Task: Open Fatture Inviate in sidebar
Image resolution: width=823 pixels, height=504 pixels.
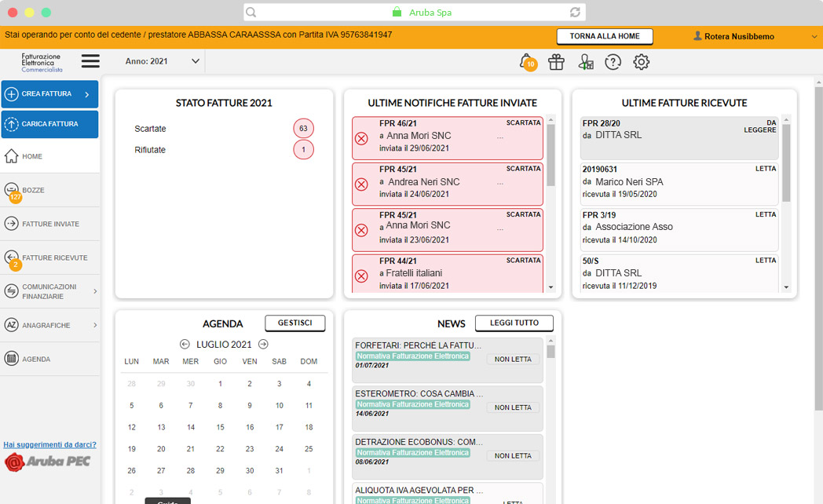Action: [x=50, y=224]
